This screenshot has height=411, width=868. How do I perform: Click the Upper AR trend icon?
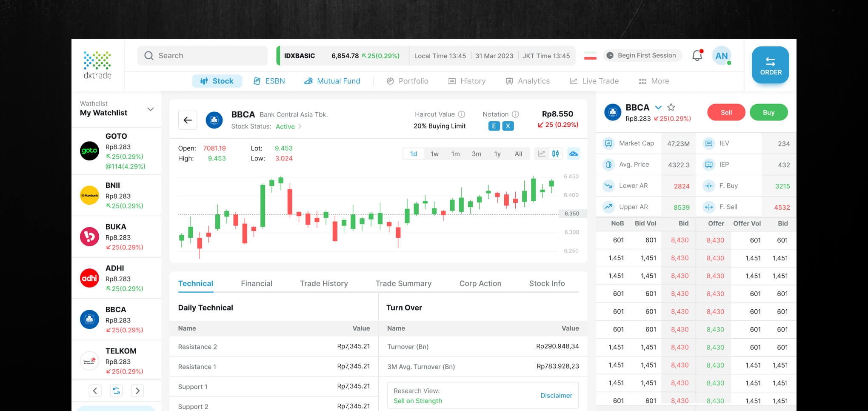[x=608, y=207]
